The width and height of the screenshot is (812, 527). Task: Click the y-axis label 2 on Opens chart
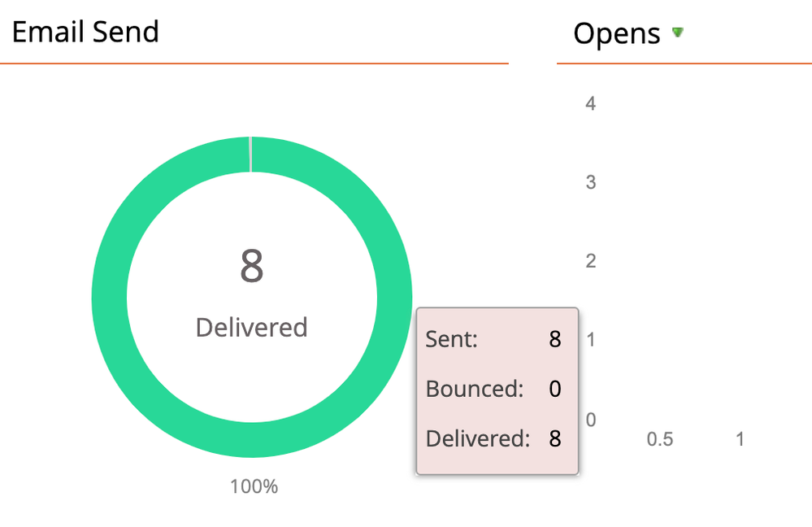pos(591,260)
